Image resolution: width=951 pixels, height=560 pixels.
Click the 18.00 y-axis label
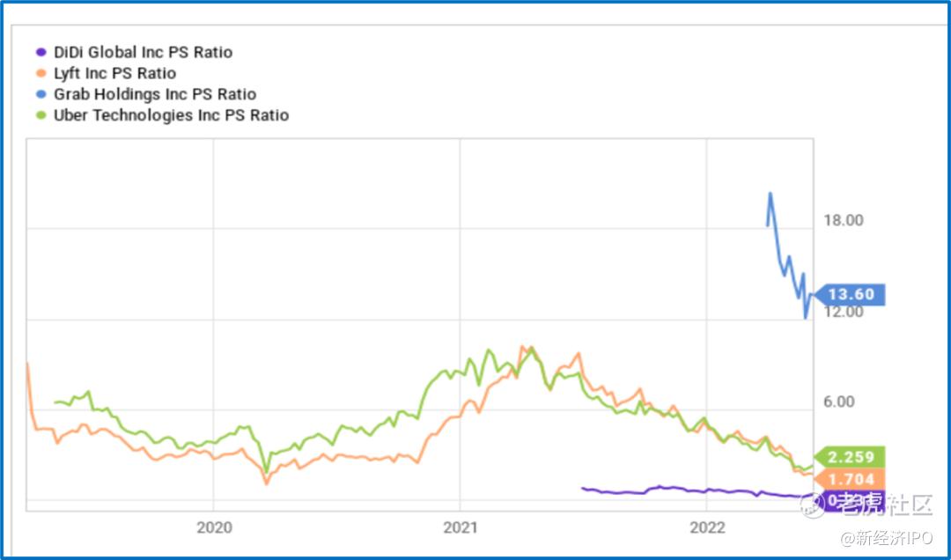click(x=841, y=221)
